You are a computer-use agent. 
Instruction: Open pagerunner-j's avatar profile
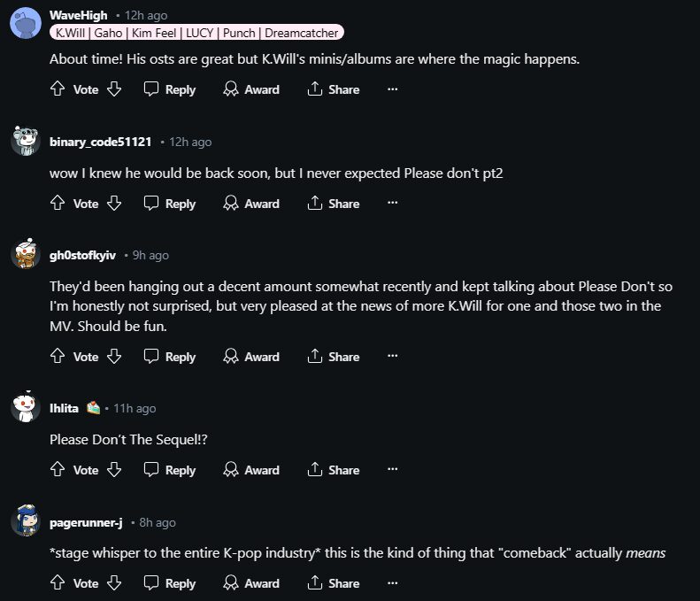click(25, 522)
